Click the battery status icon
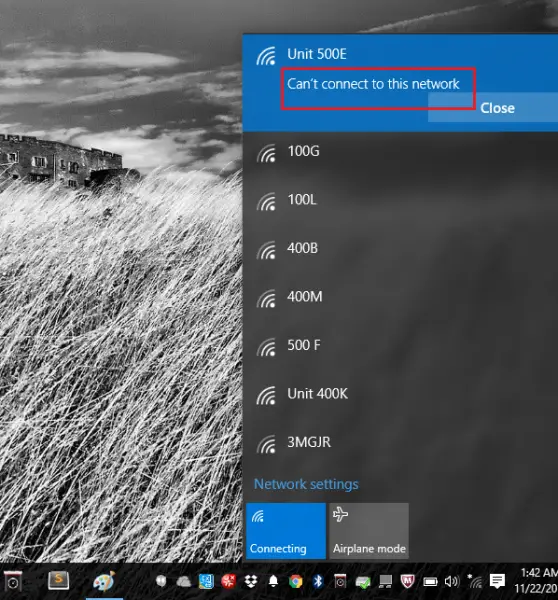 [x=430, y=582]
